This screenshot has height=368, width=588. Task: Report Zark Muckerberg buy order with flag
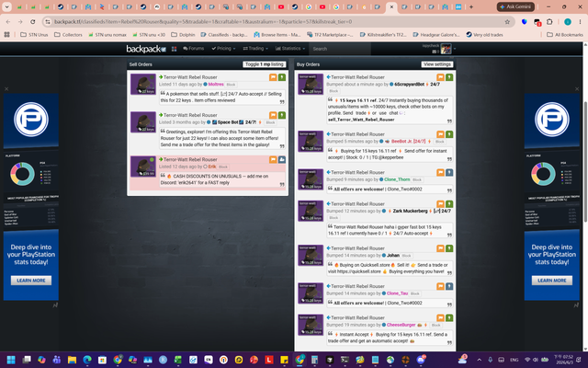tap(440, 204)
